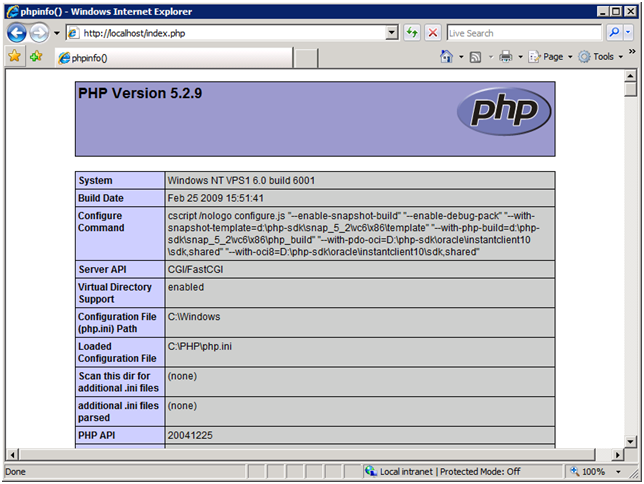Click the Forward navigation arrow
The width and height of the screenshot is (644, 484).
[x=39, y=33]
